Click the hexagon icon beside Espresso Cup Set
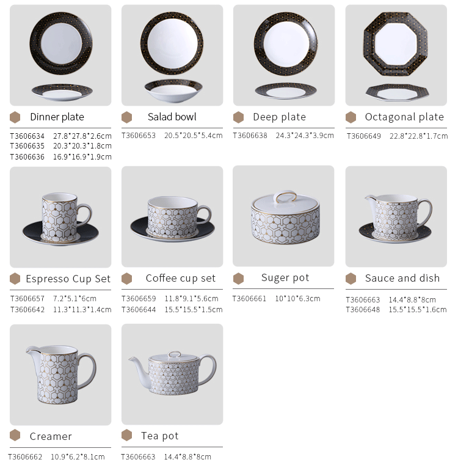The height and width of the screenshot is (476, 458). coord(15,279)
